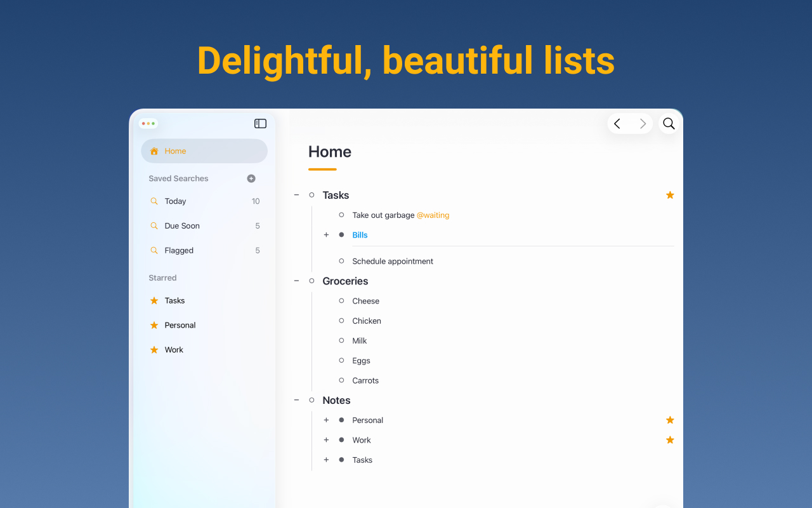The image size is (812, 508).
Task: Unstar the Tasks heading row
Action: (670, 195)
